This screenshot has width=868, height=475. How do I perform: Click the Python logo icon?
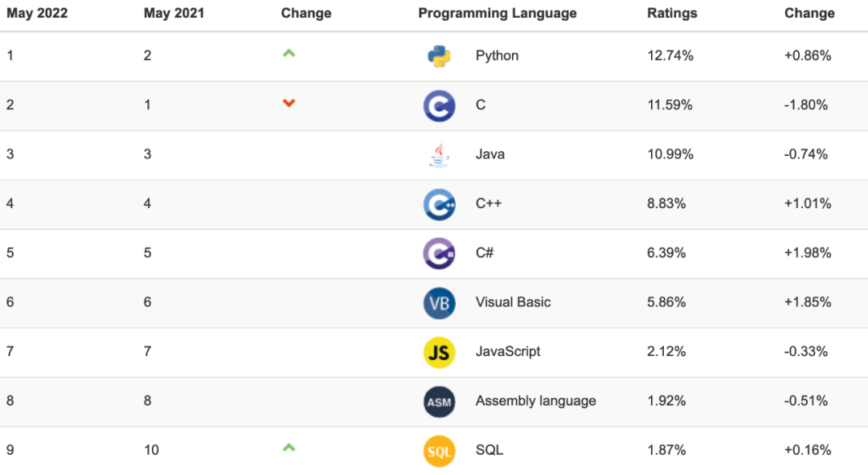click(x=440, y=56)
